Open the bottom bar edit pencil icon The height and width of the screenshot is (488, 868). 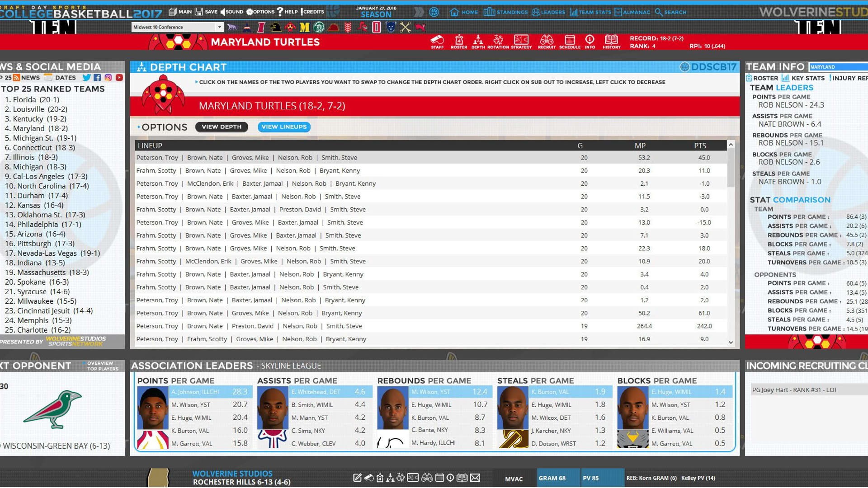pyautogui.click(x=357, y=478)
